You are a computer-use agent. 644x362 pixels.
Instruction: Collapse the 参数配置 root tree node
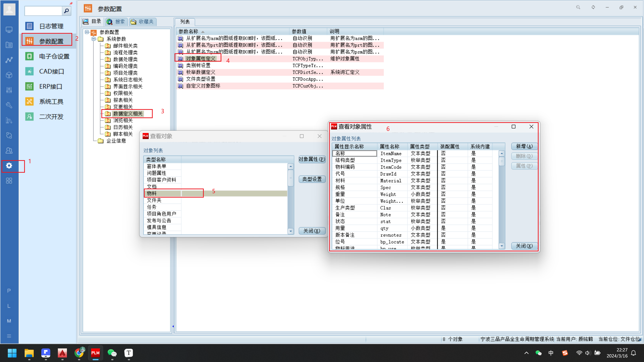[87, 32]
